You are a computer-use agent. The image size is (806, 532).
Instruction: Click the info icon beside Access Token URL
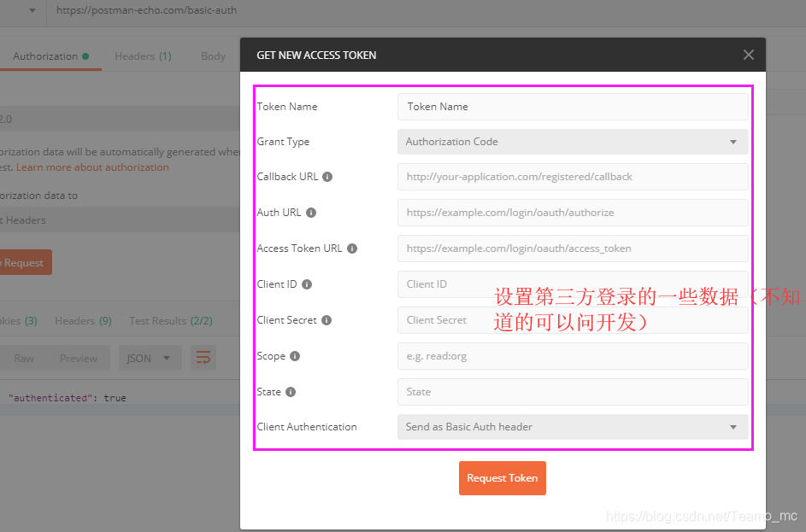point(352,248)
